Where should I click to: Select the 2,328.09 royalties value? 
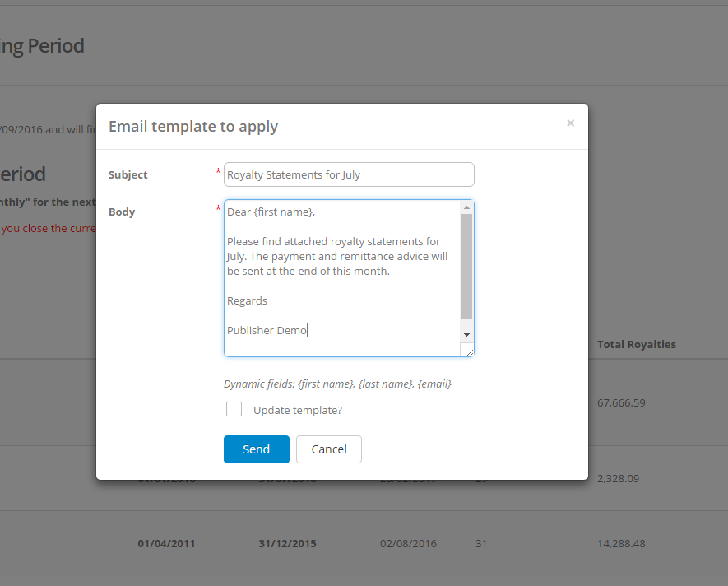(x=618, y=478)
